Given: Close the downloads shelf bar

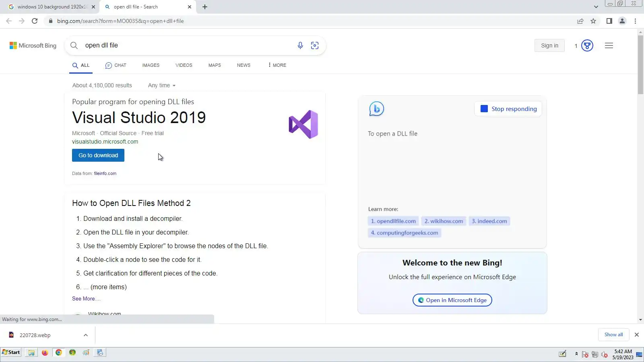Looking at the screenshot, I should [637, 335].
